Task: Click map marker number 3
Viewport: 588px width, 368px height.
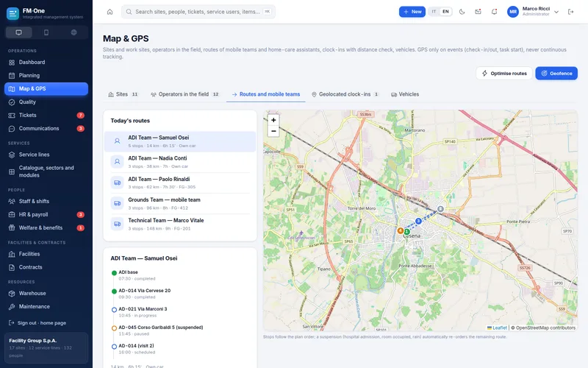Action: [418, 222]
